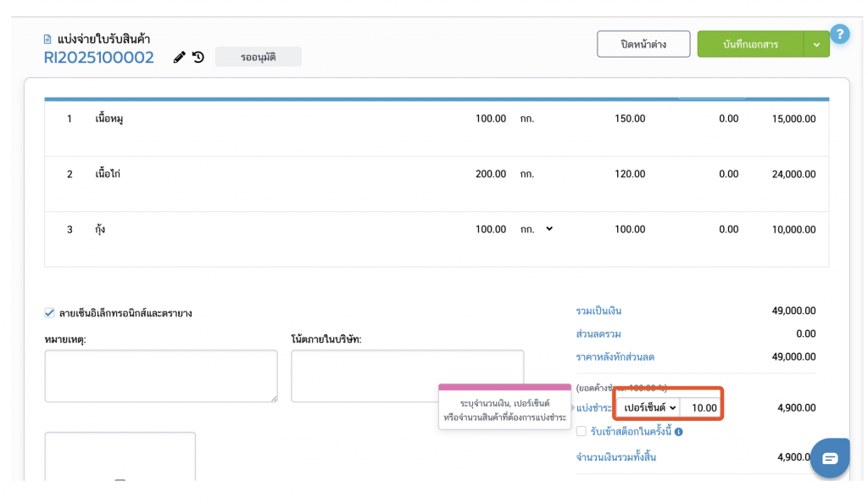
Task: Open document history clock icon
Action: coord(198,58)
